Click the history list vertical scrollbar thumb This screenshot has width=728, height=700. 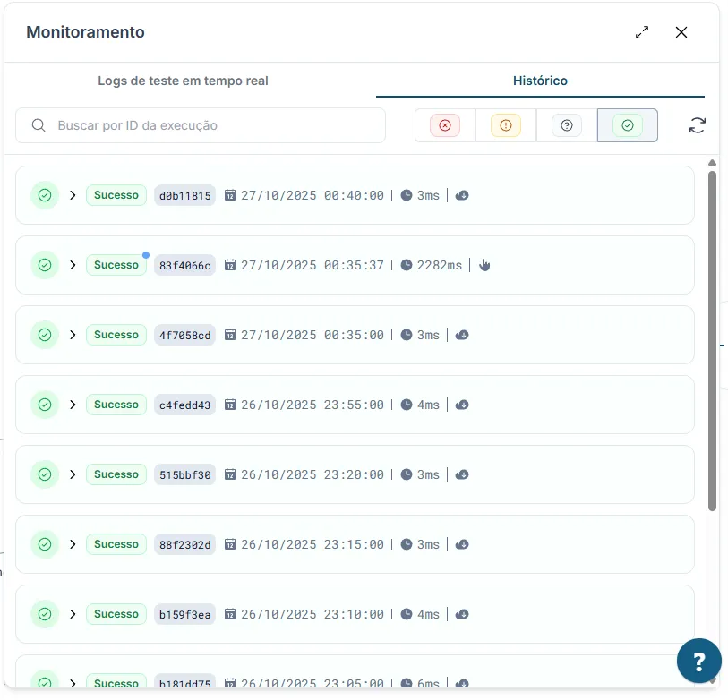[712, 341]
